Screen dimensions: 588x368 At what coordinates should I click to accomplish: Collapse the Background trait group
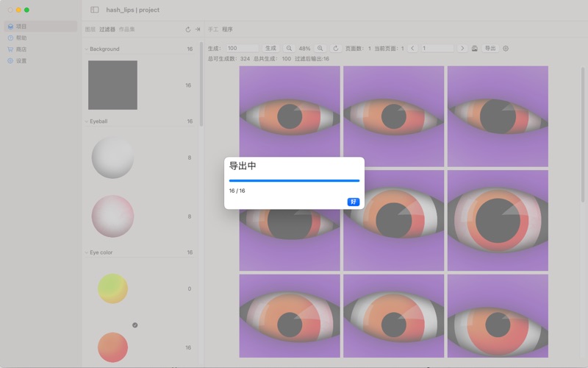pos(86,49)
